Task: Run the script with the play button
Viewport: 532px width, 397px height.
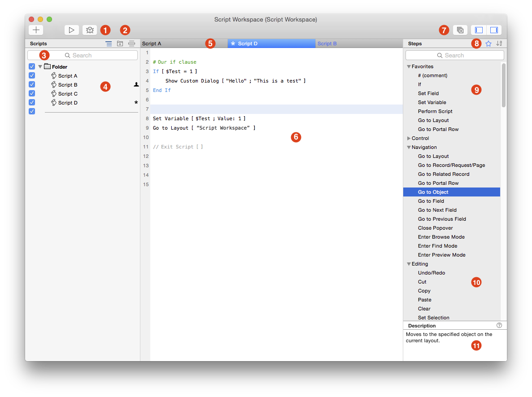Action: [x=72, y=30]
